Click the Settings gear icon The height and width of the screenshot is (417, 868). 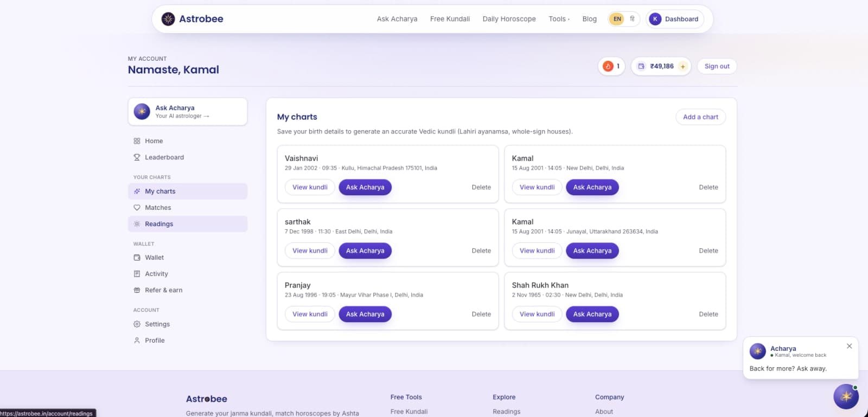tap(137, 324)
